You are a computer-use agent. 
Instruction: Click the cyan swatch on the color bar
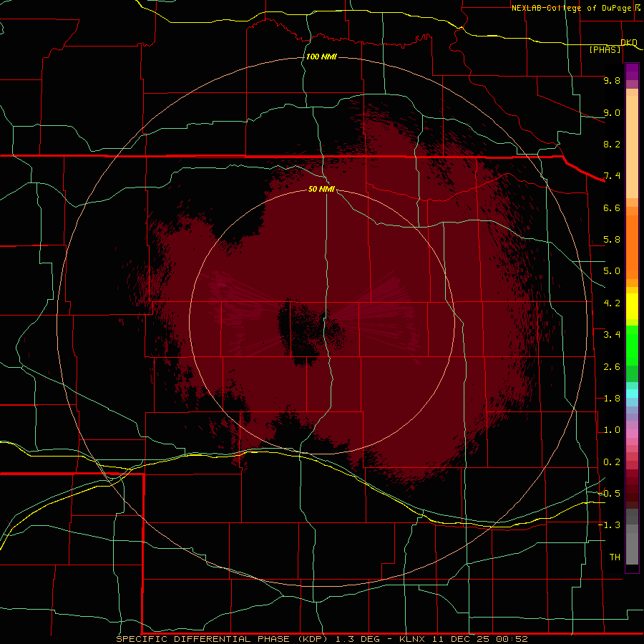[632, 394]
